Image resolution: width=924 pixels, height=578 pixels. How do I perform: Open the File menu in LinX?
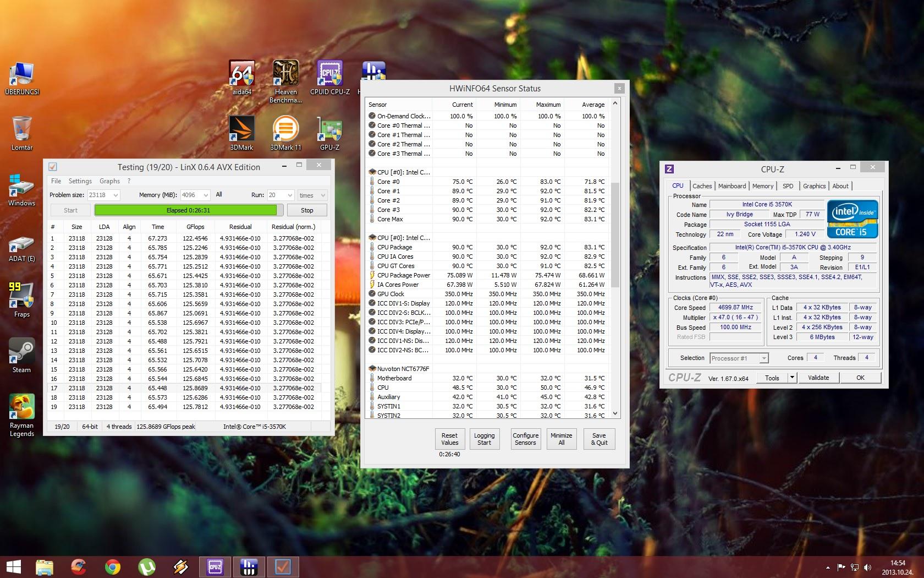point(56,181)
